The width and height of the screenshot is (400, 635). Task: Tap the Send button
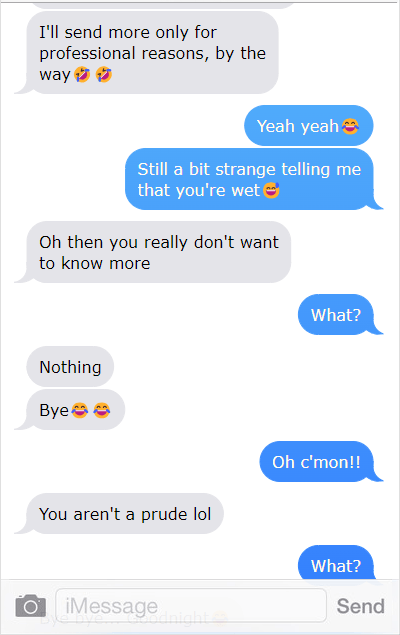(x=360, y=606)
